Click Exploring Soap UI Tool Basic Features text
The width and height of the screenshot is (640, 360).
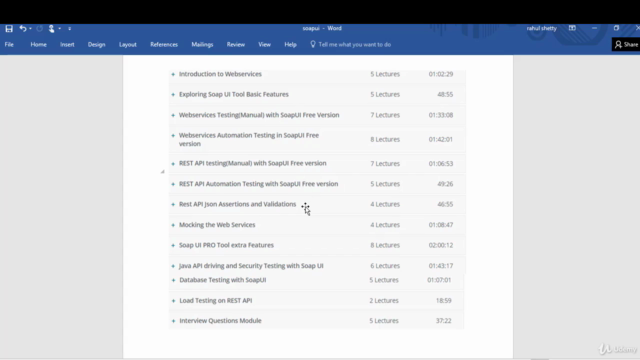(x=234, y=94)
